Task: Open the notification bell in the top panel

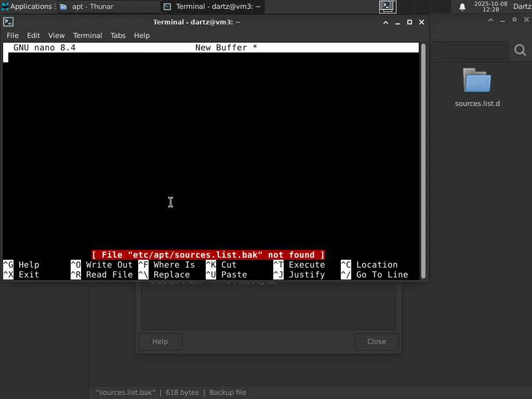Action: pyautogui.click(x=462, y=7)
